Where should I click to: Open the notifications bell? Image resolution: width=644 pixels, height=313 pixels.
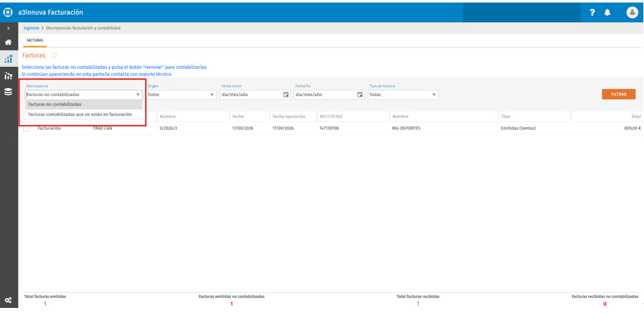click(x=607, y=13)
